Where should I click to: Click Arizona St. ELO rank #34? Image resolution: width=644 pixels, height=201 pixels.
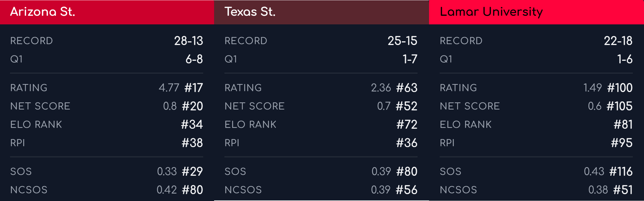tap(192, 124)
